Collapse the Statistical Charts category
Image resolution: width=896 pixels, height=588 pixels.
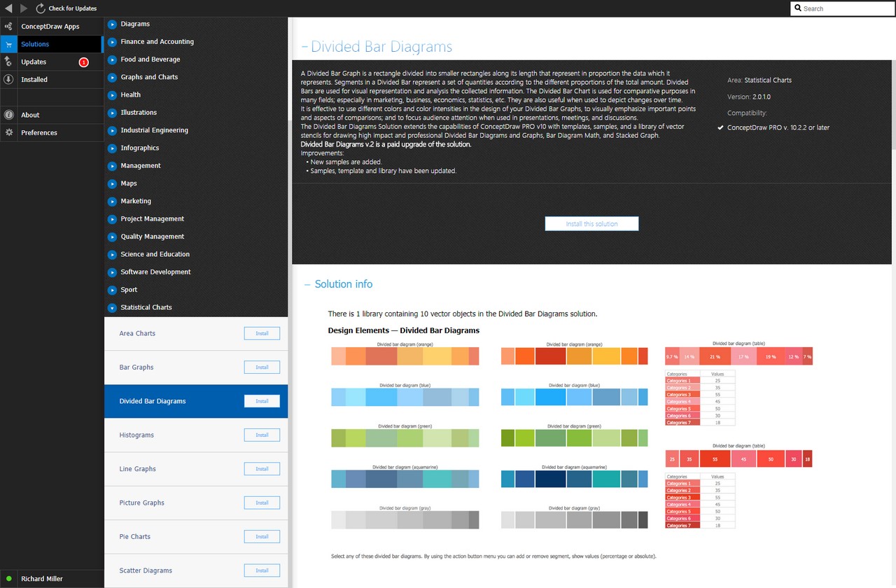pos(112,307)
